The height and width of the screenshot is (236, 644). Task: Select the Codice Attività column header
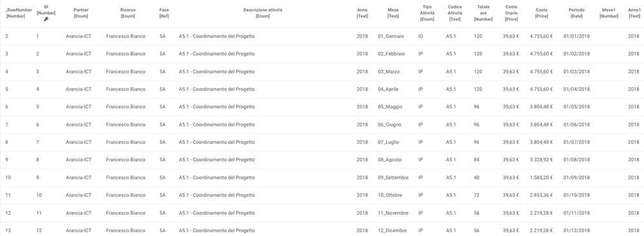click(454, 13)
